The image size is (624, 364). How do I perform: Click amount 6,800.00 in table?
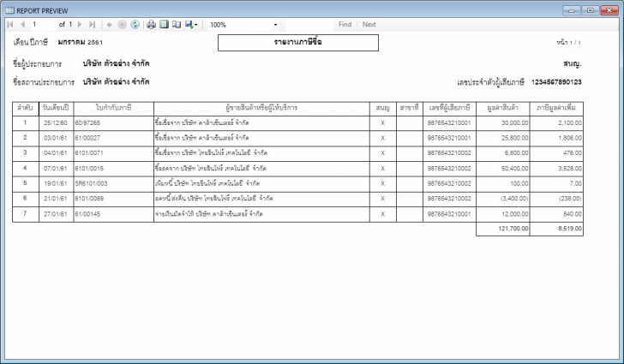click(x=517, y=153)
